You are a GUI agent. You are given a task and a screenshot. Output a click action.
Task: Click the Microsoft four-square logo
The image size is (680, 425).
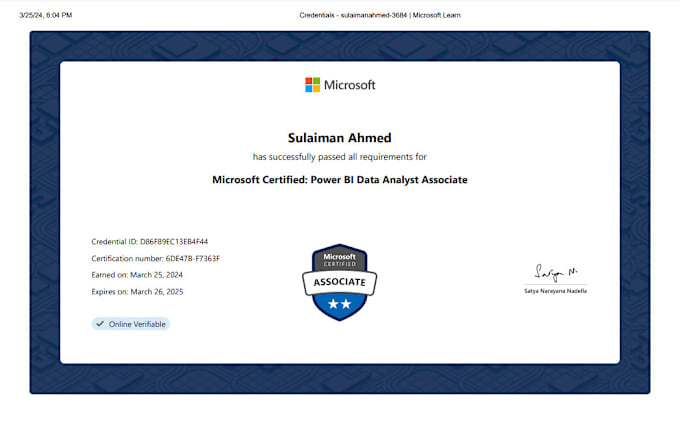(x=312, y=85)
